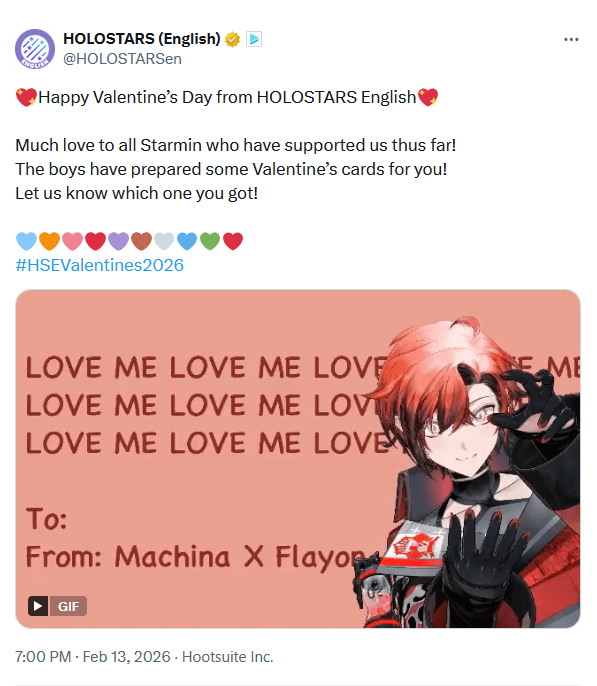Click the light blue heart emoji
597x686 pixels.
coord(26,241)
